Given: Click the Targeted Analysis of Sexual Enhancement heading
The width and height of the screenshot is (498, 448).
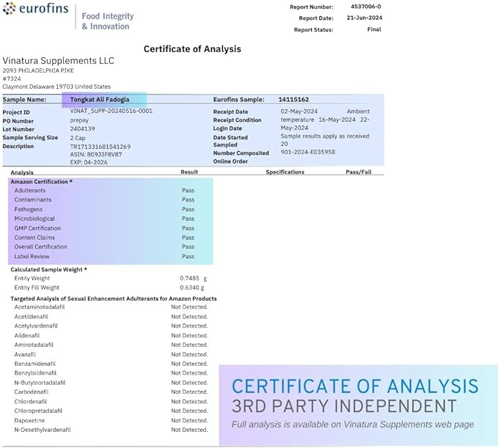Looking at the screenshot, I should point(114,298).
